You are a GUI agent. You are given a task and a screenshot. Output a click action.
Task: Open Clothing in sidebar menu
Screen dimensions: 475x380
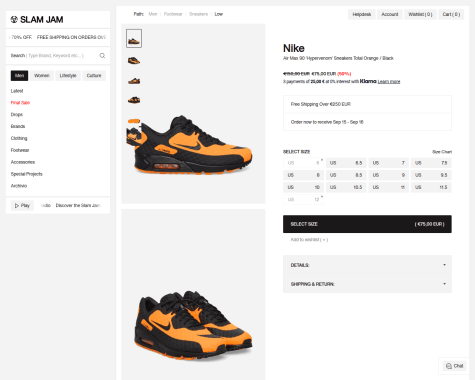pos(19,138)
